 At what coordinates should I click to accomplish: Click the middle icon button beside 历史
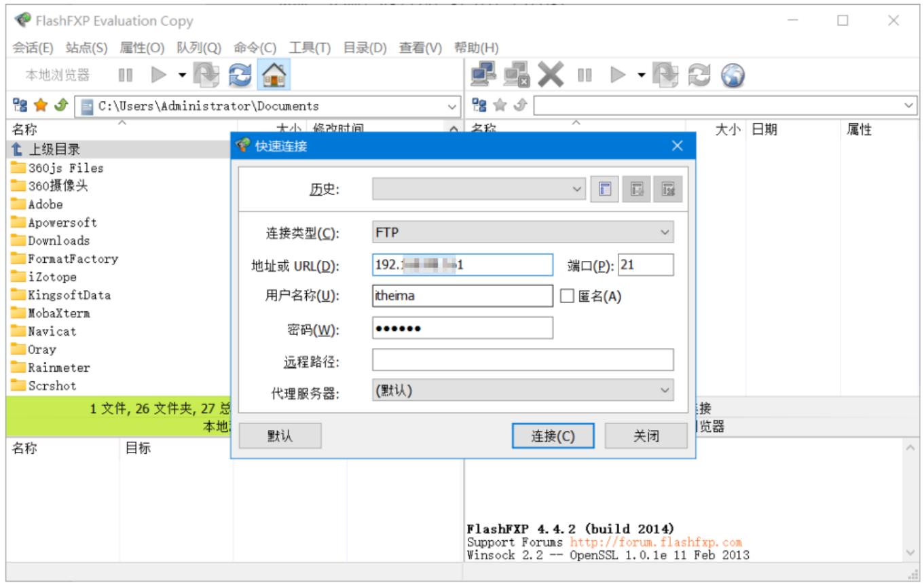pyautogui.click(x=637, y=189)
